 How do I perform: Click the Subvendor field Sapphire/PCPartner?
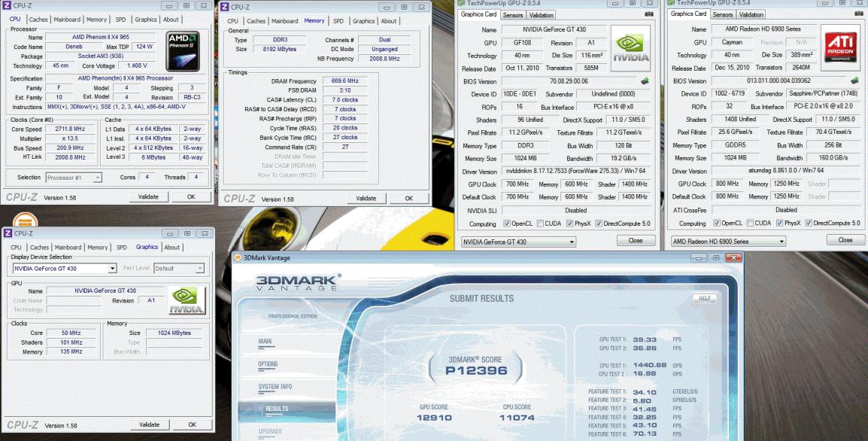coord(821,93)
